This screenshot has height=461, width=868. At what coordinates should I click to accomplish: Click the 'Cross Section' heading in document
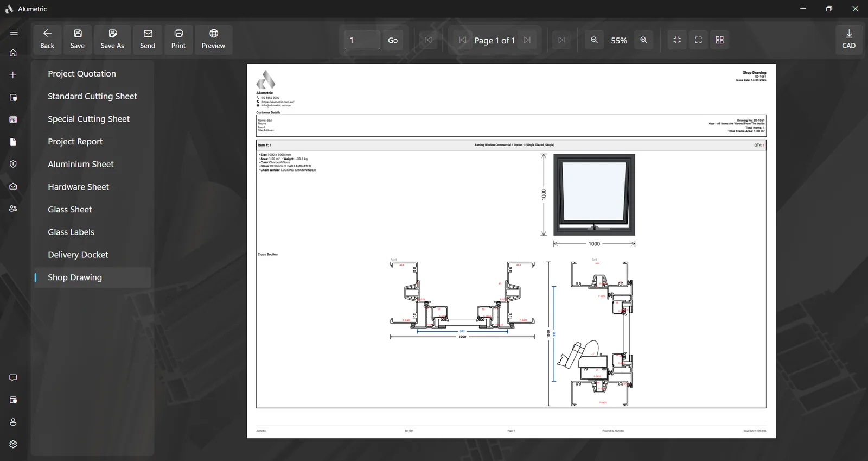coord(267,254)
